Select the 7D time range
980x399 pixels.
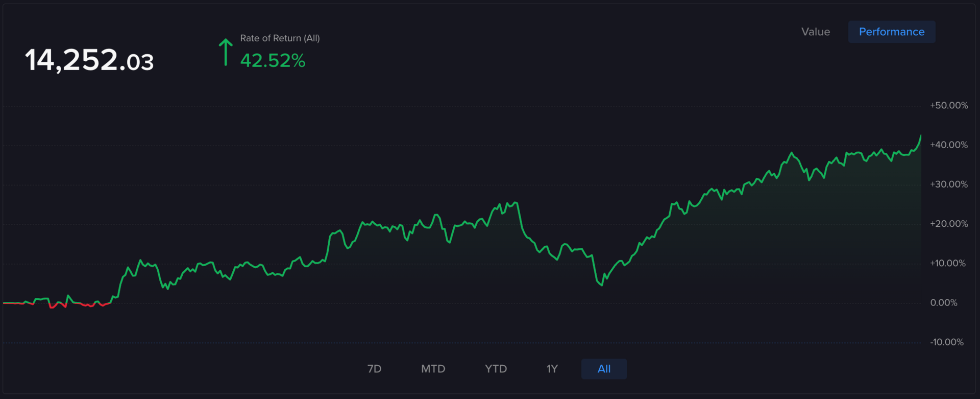point(374,369)
